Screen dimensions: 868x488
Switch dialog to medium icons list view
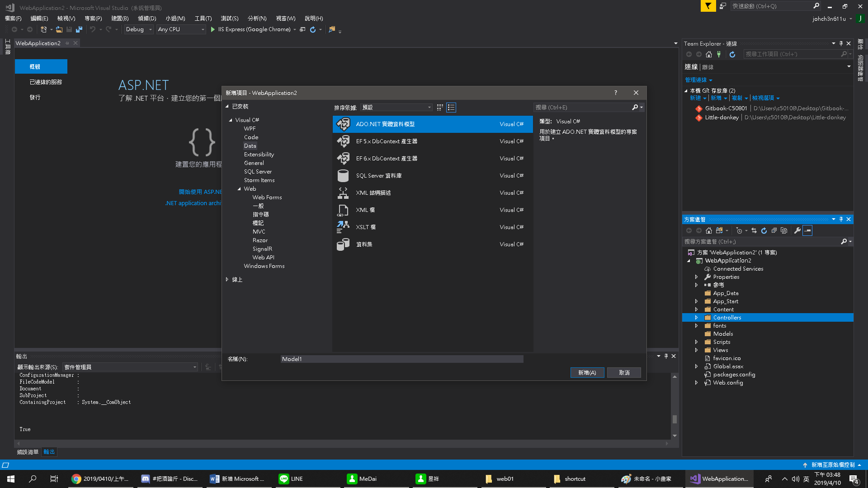tap(451, 108)
